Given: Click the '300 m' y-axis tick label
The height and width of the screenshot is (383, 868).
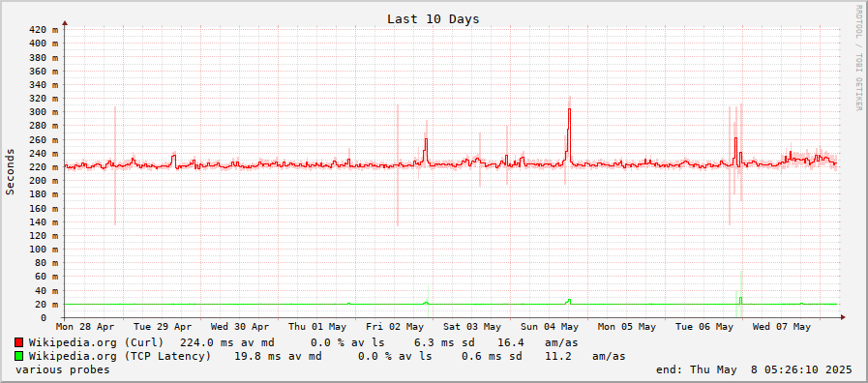Looking at the screenshot, I should click(44, 112).
